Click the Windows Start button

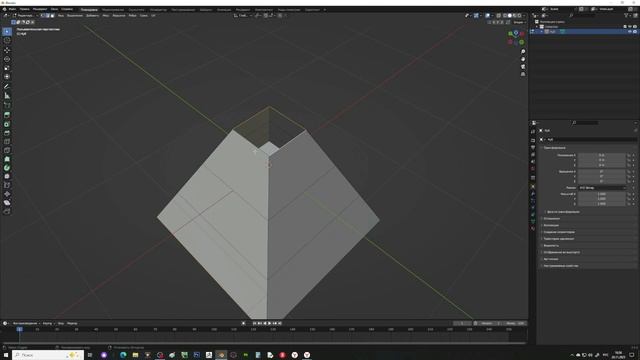[x=6, y=355]
